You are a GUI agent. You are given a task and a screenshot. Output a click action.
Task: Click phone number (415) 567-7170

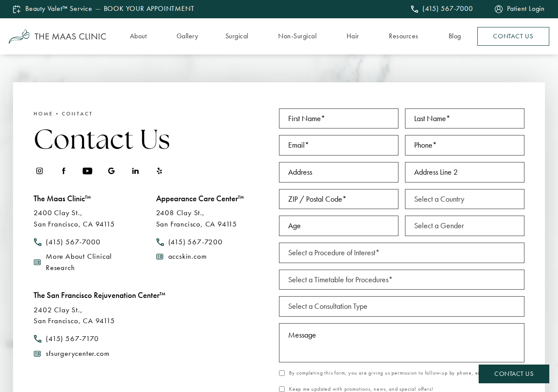(72, 339)
